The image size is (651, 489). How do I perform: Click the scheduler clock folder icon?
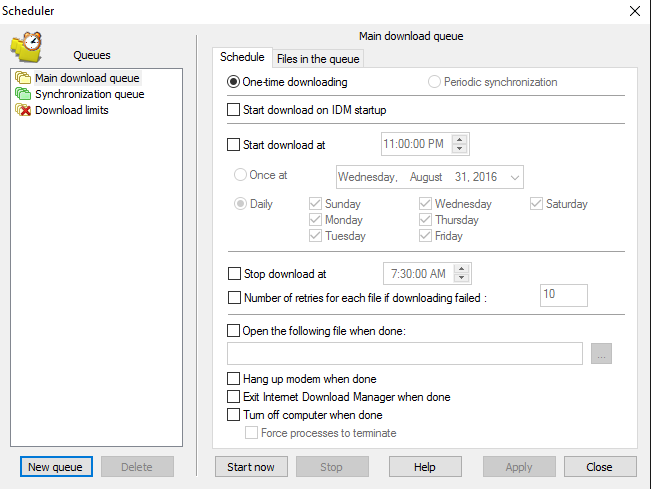point(27,47)
